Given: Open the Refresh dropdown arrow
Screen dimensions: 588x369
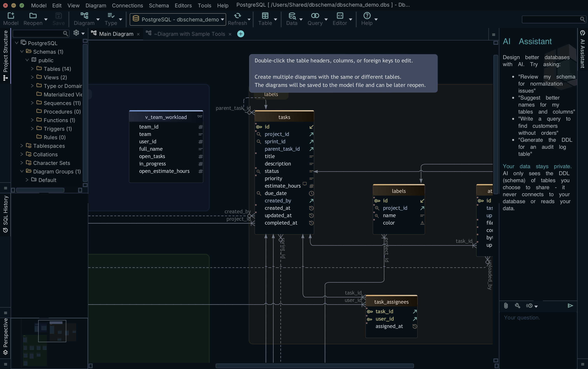Looking at the screenshot, I should (x=249, y=19).
